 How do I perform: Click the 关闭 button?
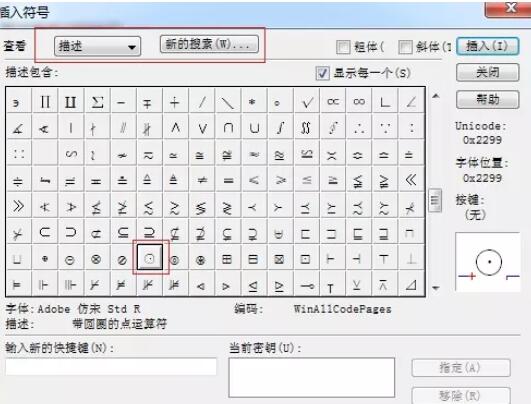tap(487, 72)
